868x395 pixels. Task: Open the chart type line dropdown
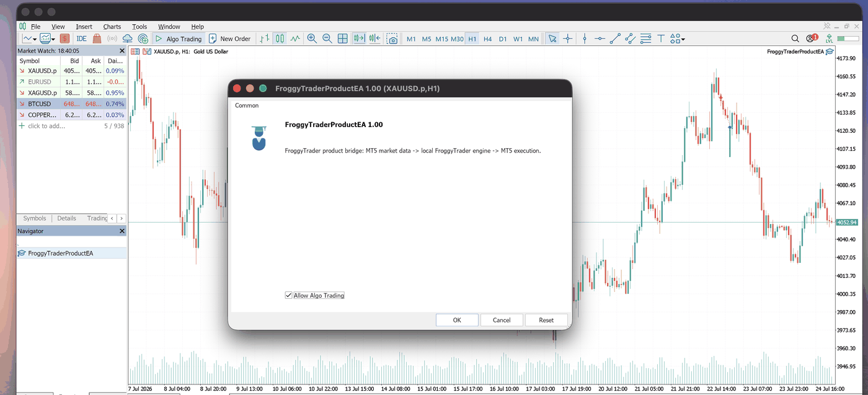coord(30,38)
